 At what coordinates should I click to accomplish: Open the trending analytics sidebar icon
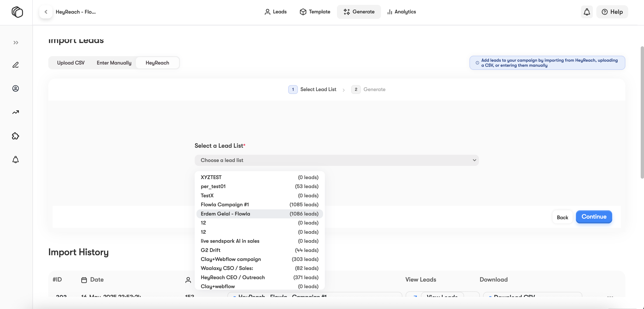16,112
